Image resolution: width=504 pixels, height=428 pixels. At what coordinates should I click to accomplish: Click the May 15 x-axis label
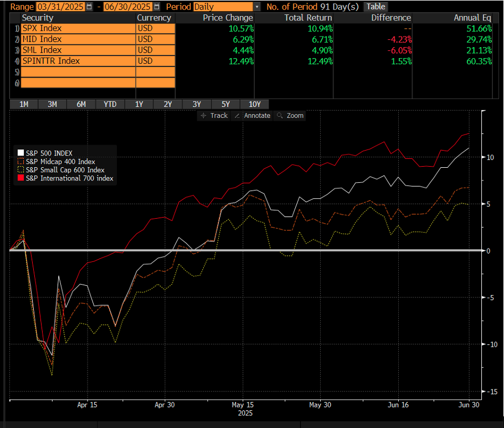pyautogui.click(x=243, y=405)
